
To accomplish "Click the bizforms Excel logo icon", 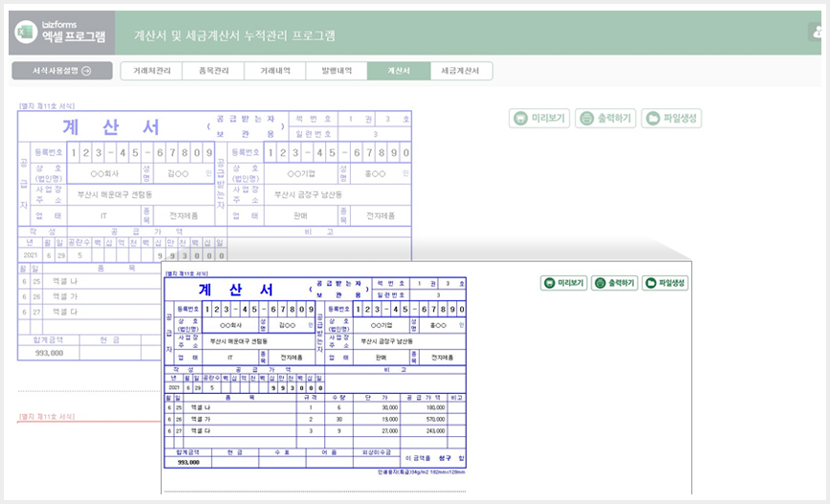I will tap(26, 33).
